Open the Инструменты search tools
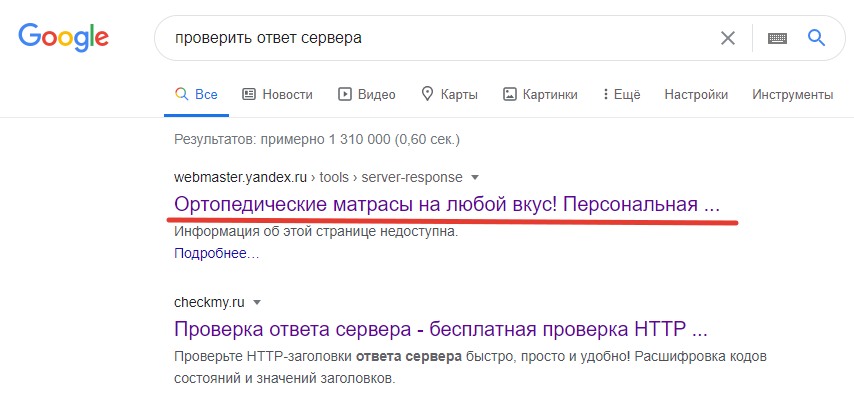854x396 pixels. [792, 94]
